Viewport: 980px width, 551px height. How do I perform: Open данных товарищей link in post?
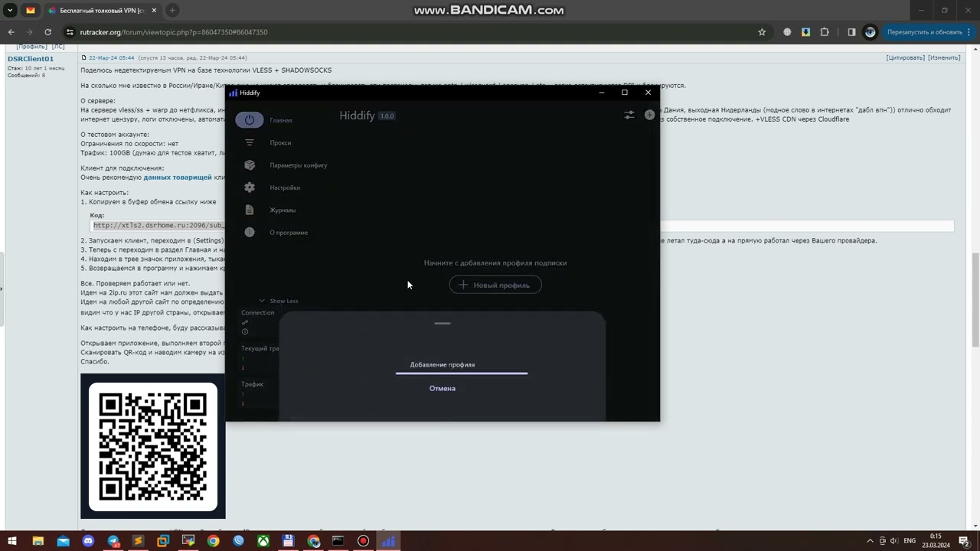coord(178,177)
